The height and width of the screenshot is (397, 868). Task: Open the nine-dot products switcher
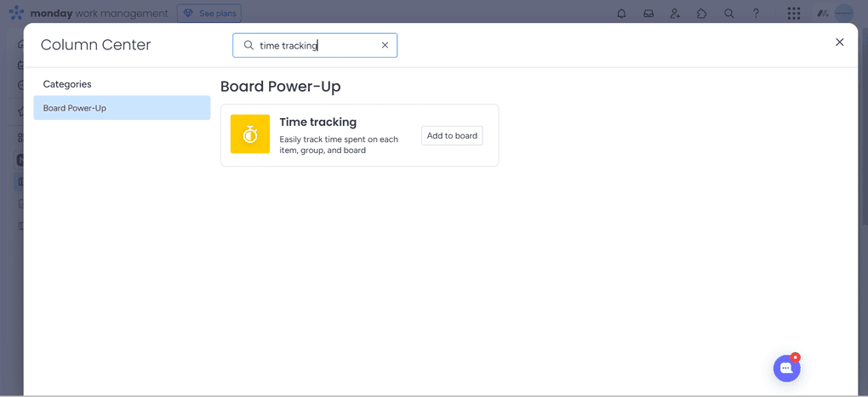click(794, 14)
